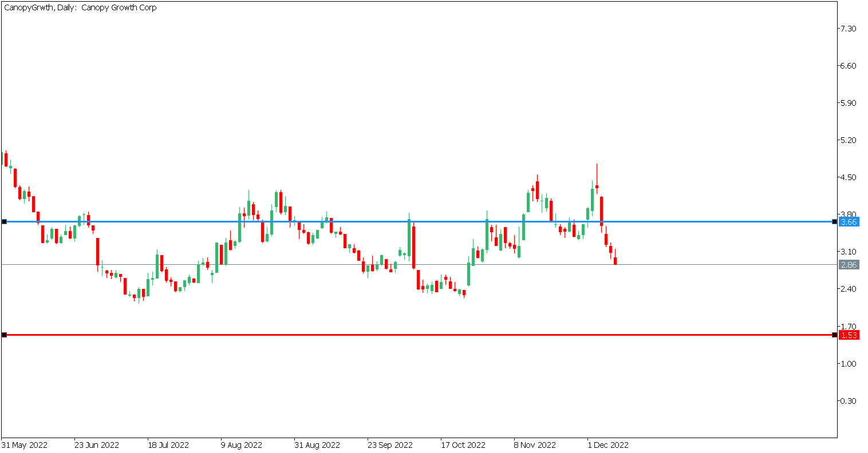The height and width of the screenshot is (453, 868).
Task: Click the date label 31 Aug 2022
Action: (x=317, y=445)
